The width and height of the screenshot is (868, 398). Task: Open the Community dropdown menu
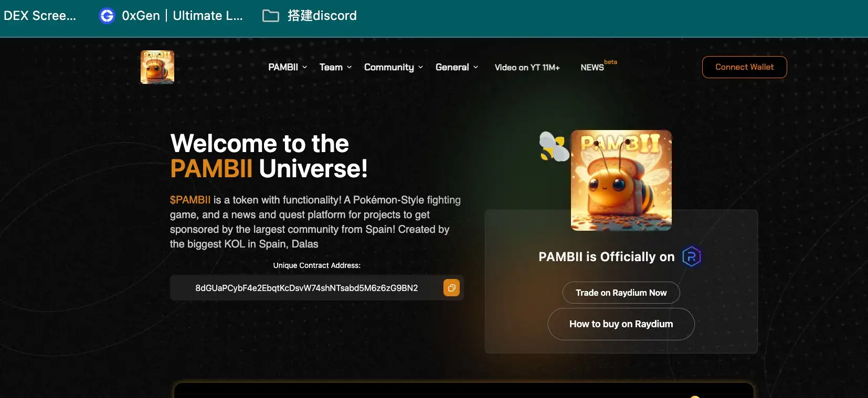393,67
